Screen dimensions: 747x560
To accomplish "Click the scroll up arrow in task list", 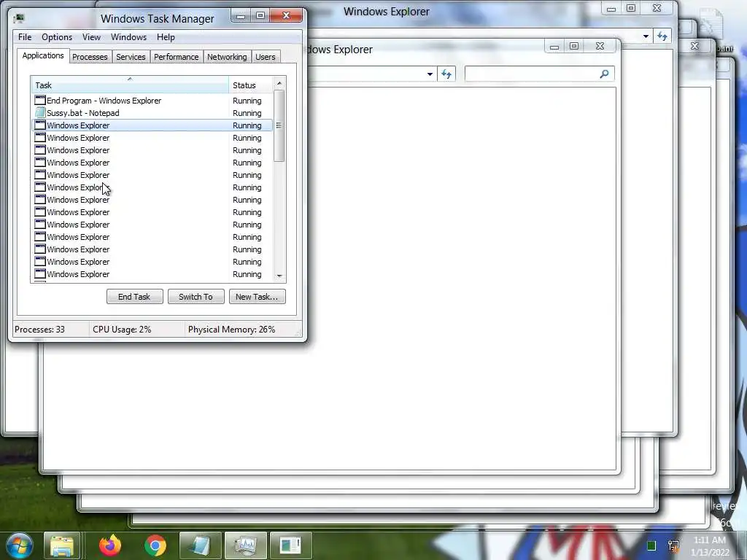I will pos(279,83).
